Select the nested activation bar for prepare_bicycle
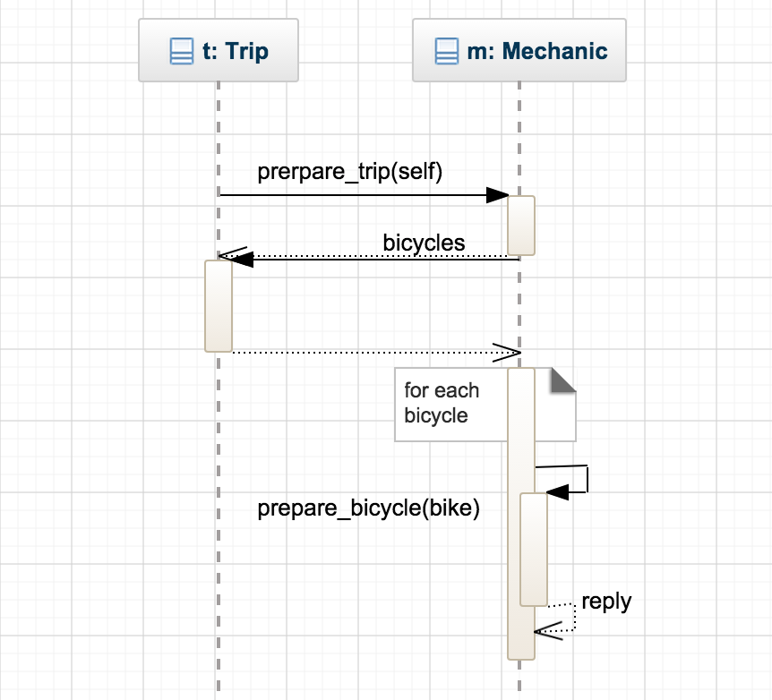This screenshot has width=772, height=700. click(534, 550)
